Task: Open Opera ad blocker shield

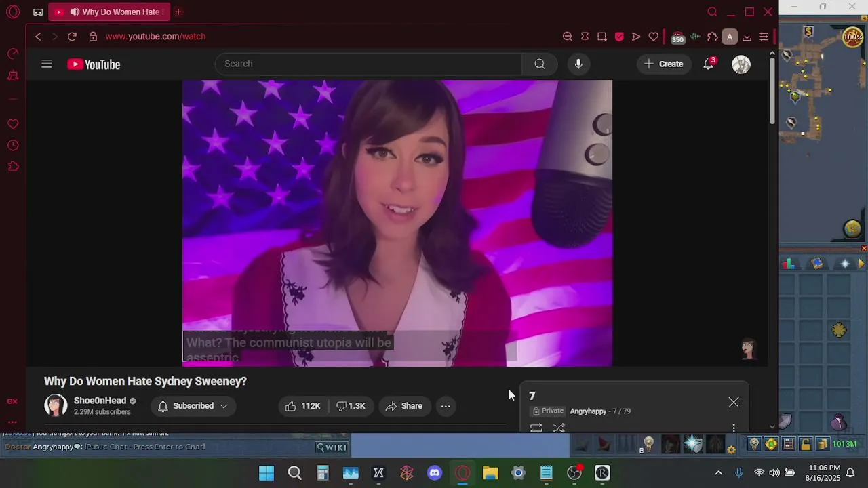Action: click(x=619, y=37)
